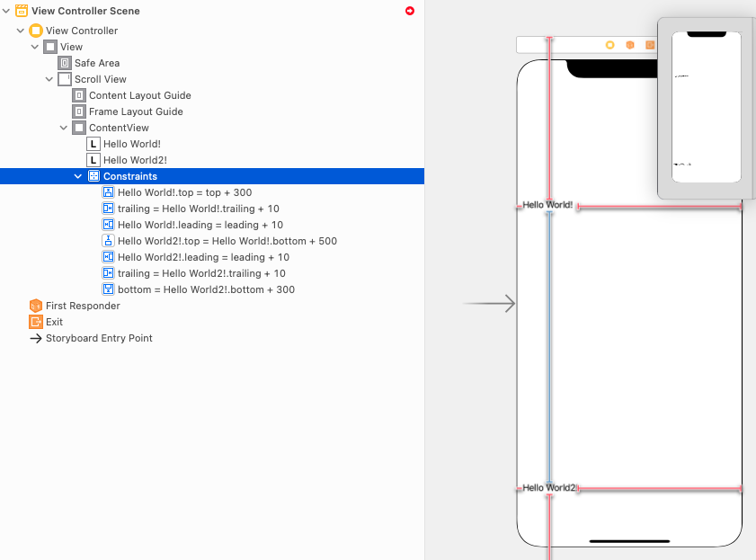
Task: Collapse the Constraints group
Action: 77,176
